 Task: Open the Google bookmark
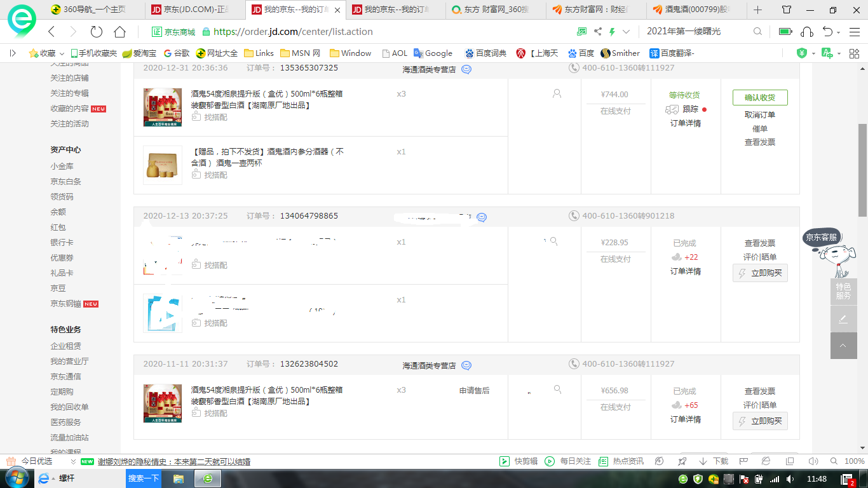click(x=433, y=53)
